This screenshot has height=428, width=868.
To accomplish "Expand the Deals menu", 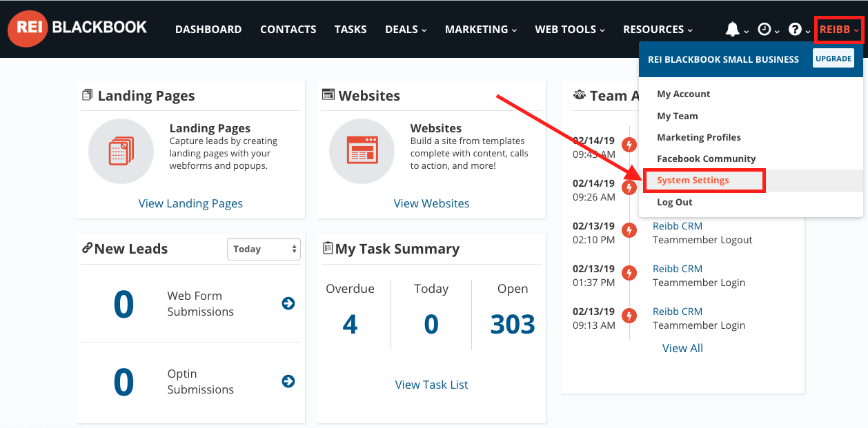I will (406, 29).
